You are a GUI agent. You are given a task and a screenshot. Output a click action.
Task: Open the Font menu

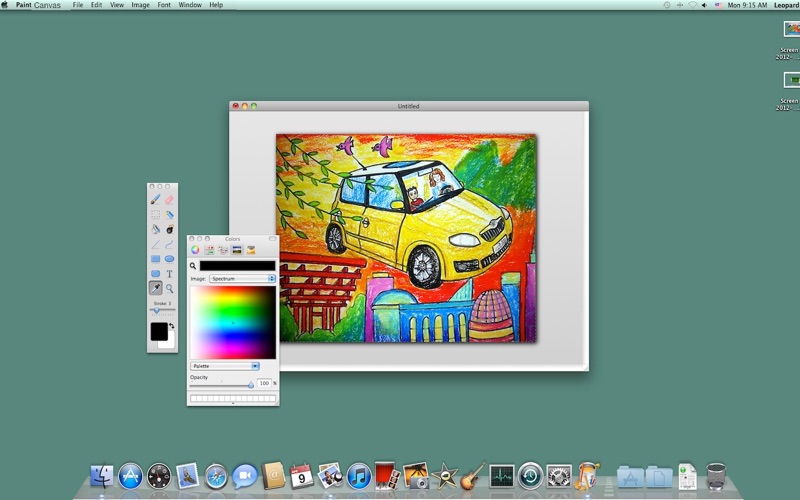[164, 5]
